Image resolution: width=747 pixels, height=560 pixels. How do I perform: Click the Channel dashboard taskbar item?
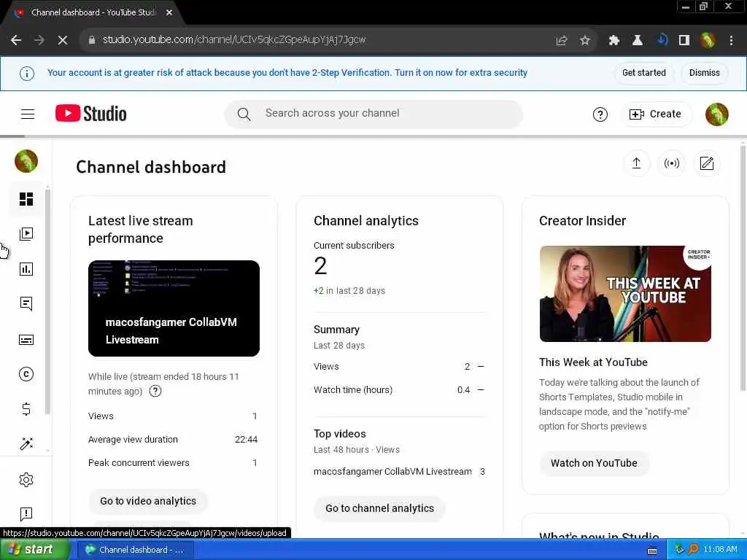[136, 550]
